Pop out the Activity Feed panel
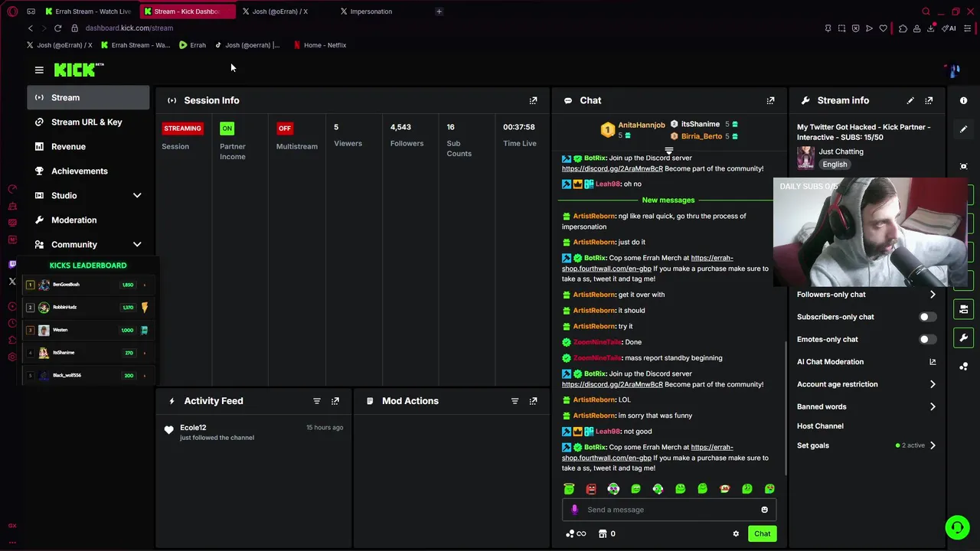 coord(335,401)
